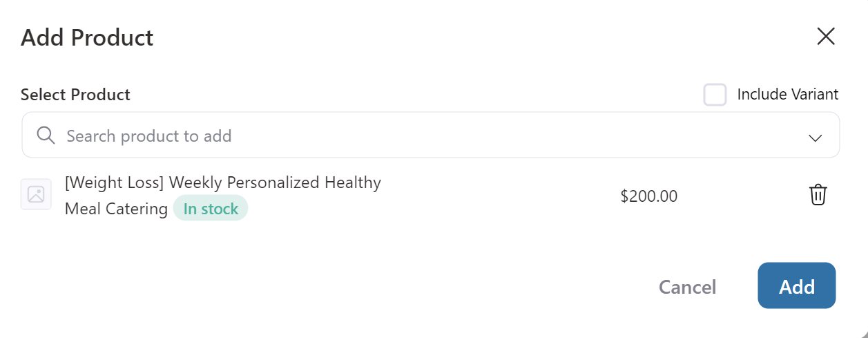Image resolution: width=868 pixels, height=338 pixels.
Task: Click the search box placeholder text
Action: pyautogui.click(x=148, y=135)
